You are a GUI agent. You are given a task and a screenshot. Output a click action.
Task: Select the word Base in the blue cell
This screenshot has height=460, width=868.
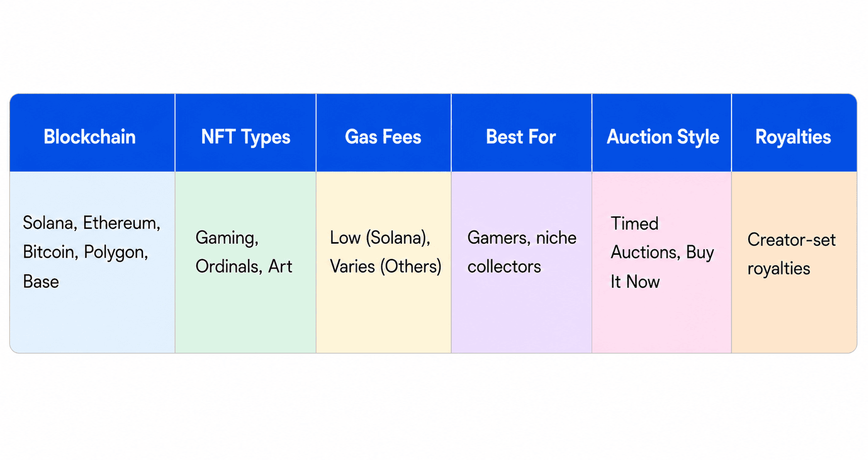coord(41,282)
